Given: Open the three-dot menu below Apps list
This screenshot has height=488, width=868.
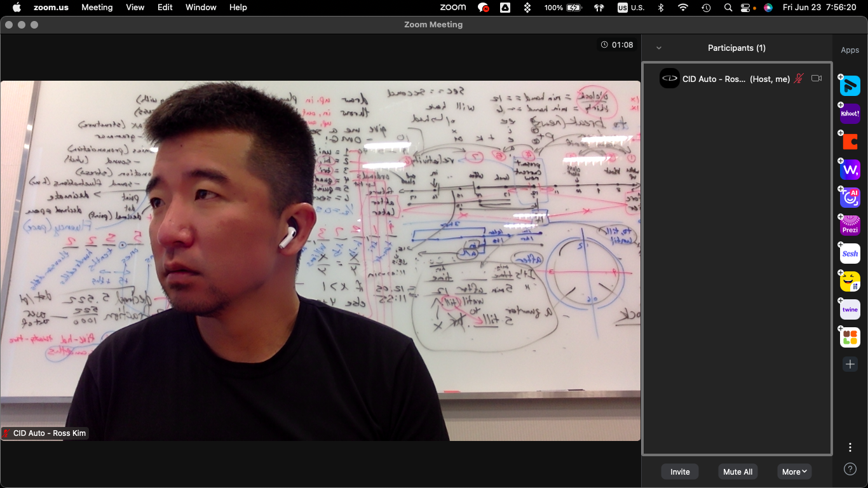Looking at the screenshot, I should point(850,447).
